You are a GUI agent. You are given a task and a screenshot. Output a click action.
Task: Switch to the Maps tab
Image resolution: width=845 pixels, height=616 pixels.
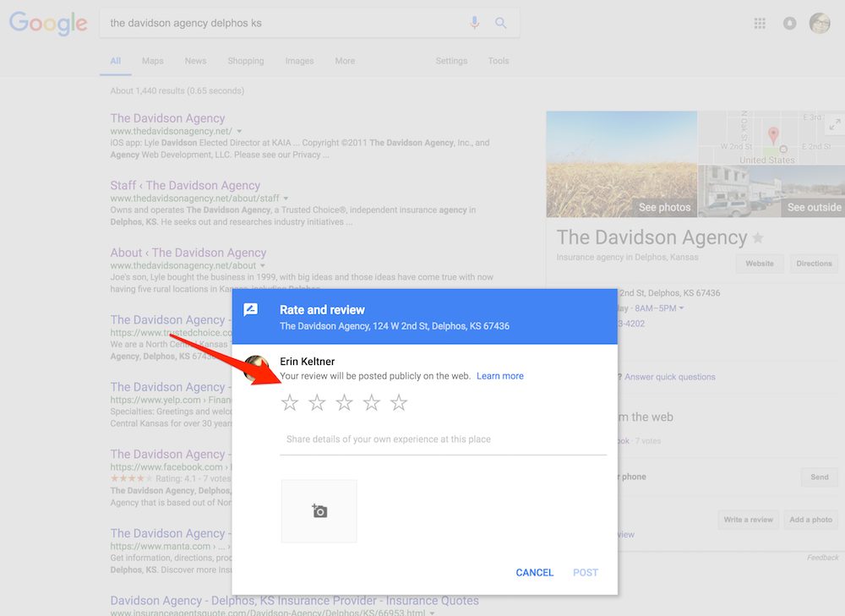point(152,61)
